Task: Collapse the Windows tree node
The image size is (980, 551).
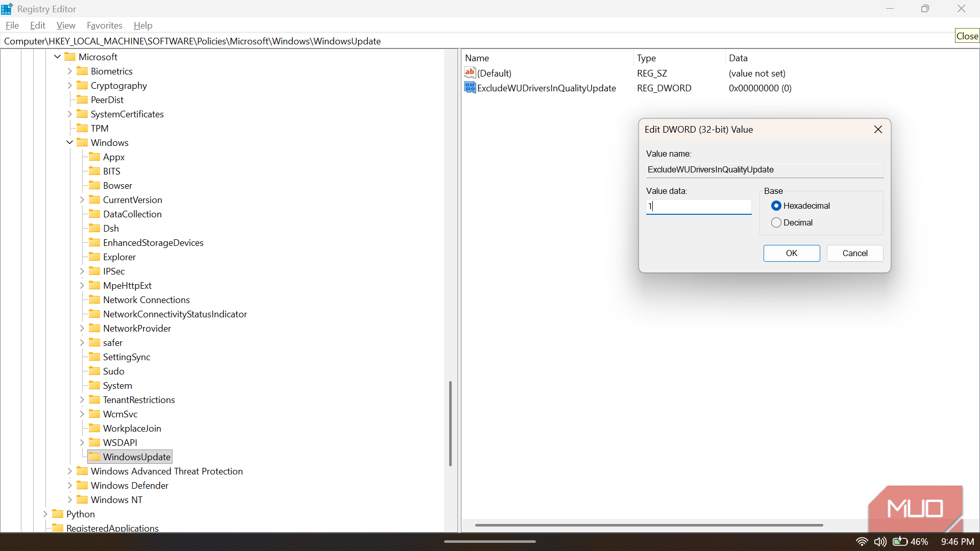Action: tap(69, 142)
